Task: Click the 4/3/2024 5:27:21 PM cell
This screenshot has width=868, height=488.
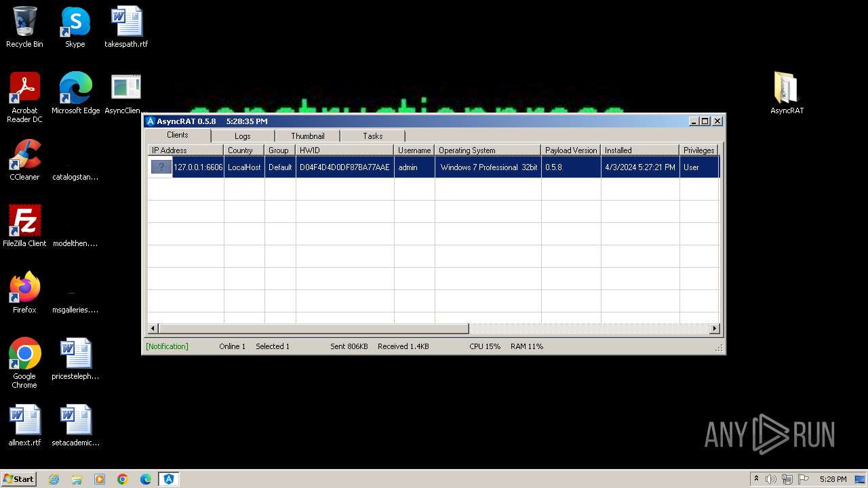Action: [640, 167]
